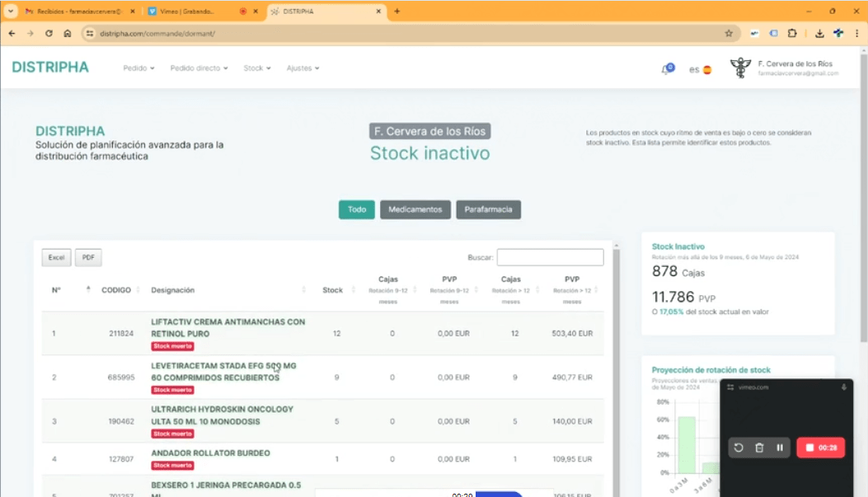Sort by Cajas Rotación > 12 meses

(x=514, y=290)
